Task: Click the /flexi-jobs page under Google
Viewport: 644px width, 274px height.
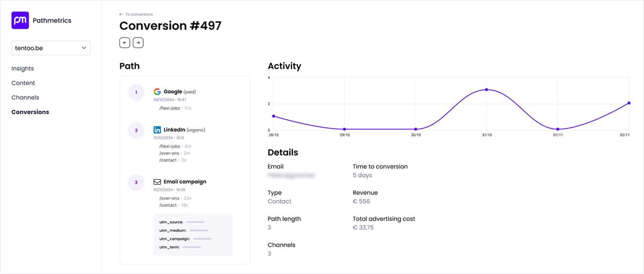Action: point(169,108)
